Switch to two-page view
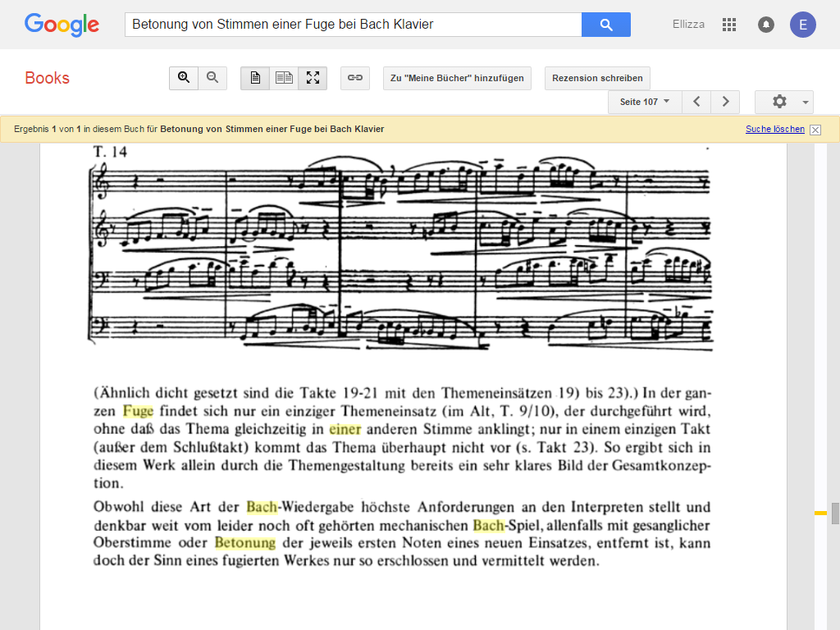 (x=284, y=78)
